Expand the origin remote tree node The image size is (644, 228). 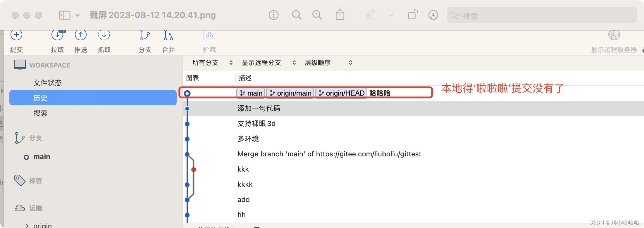[27, 225]
